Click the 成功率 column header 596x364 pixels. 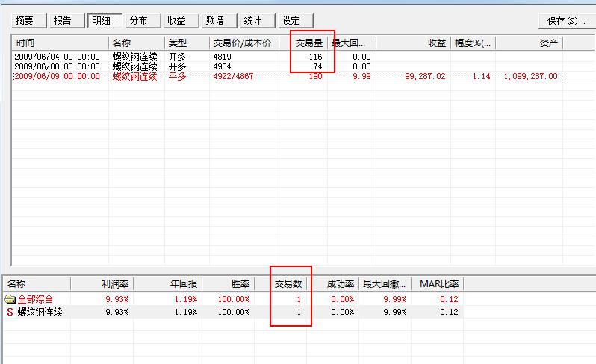[x=332, y=284]
